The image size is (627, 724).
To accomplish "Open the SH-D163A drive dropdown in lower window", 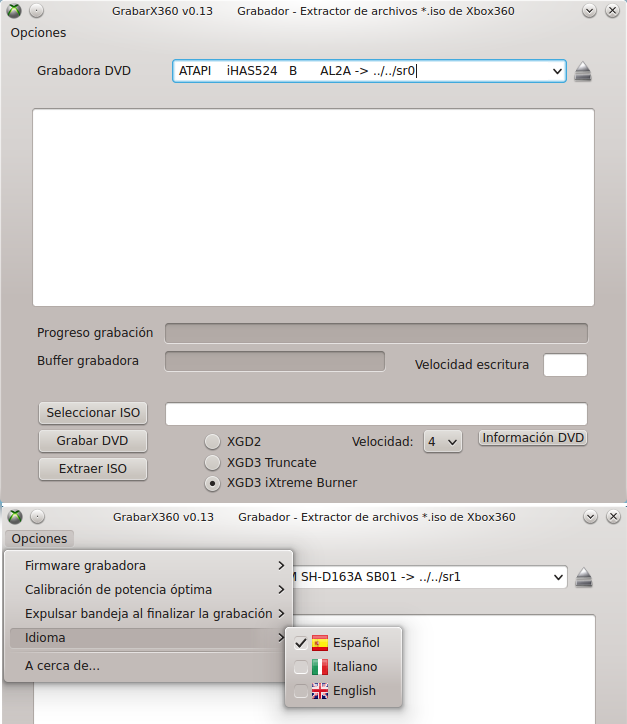I will click(558, 577).
